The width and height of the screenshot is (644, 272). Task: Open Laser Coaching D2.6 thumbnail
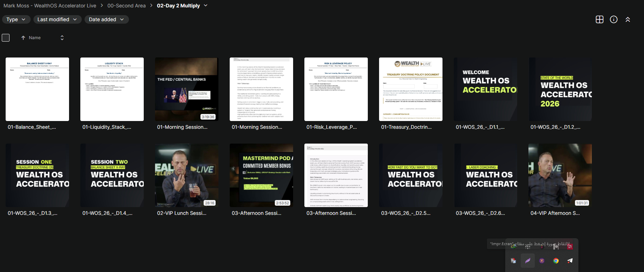[x=485, y=175]
